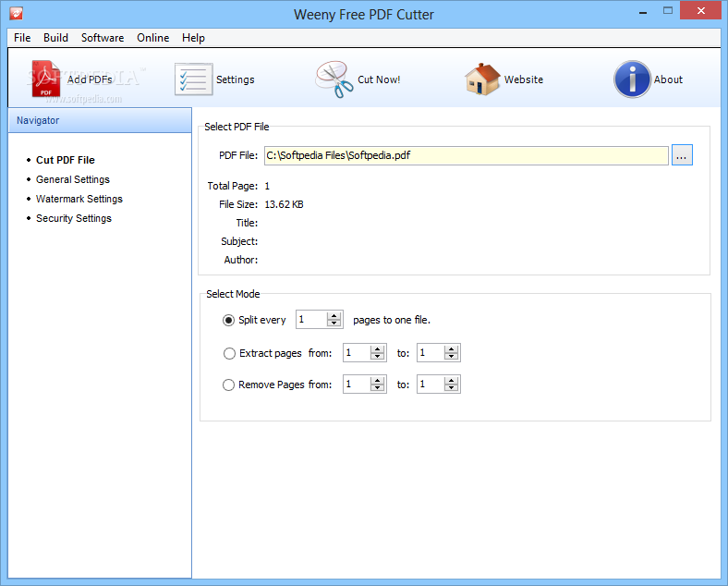Screen dimensions: 728x586
Task: Click the Cut Now! scissors icon
Action: click(x=334, y=79)
